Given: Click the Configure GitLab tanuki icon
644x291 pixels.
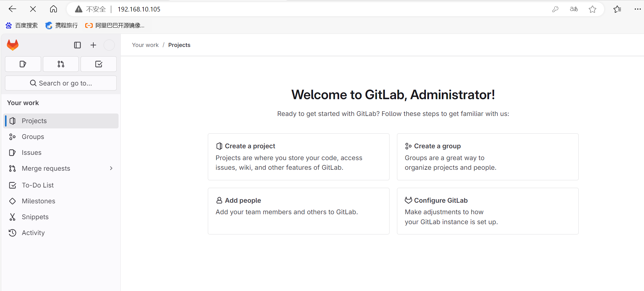Looking at the screenshot, I should pos(408,200).
